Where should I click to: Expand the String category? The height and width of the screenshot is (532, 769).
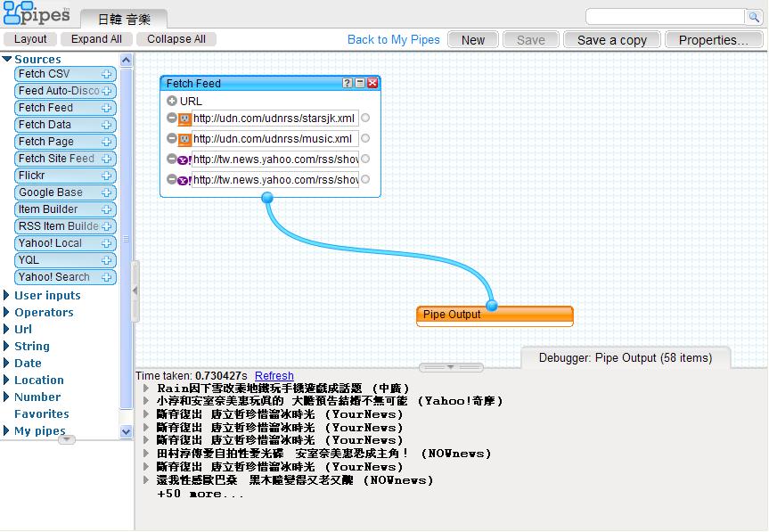coord(6,346)
